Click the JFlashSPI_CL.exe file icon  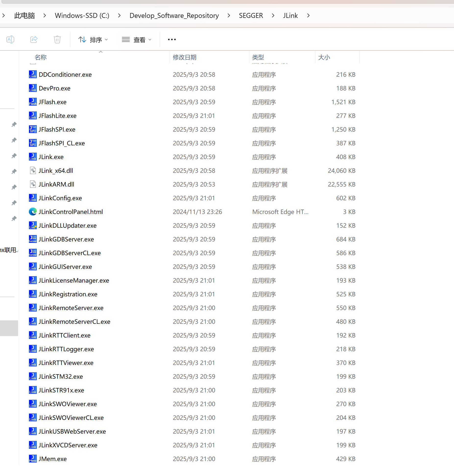click(x=33, y=143)
